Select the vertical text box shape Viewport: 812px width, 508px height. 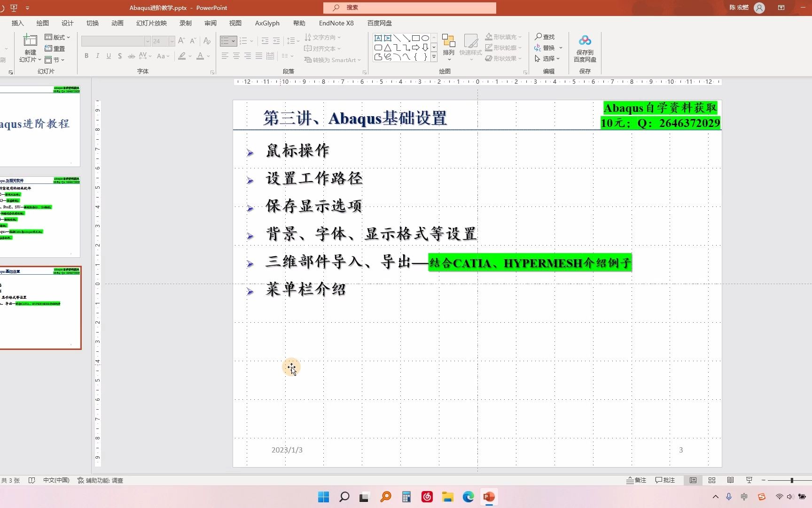388,38
